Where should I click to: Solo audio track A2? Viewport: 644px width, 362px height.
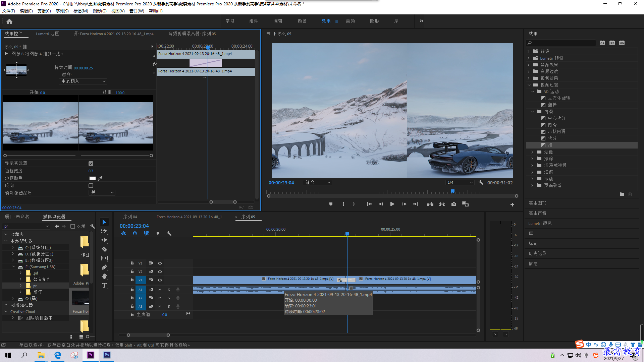tap(169, 298)
